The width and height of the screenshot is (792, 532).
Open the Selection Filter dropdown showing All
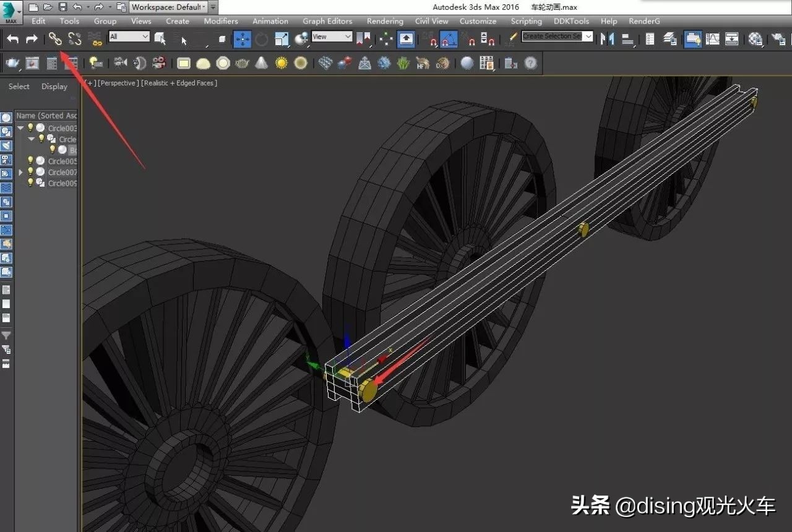coord(128,37)
